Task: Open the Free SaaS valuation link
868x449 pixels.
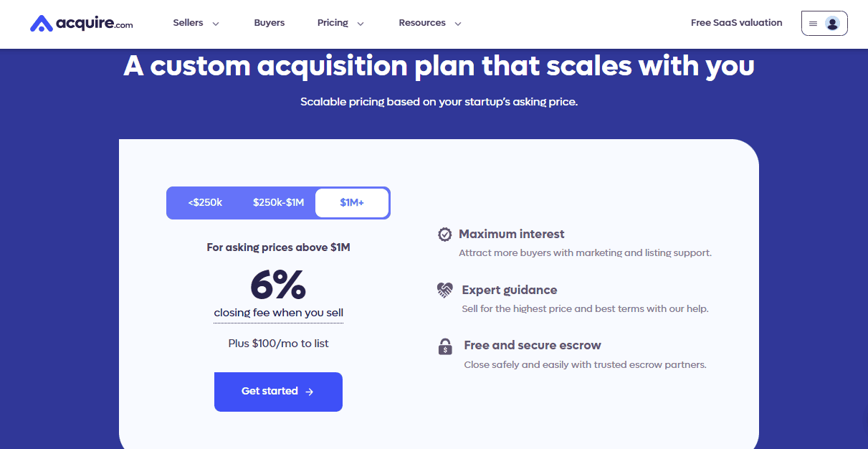Action: click(x=736, y=23)
